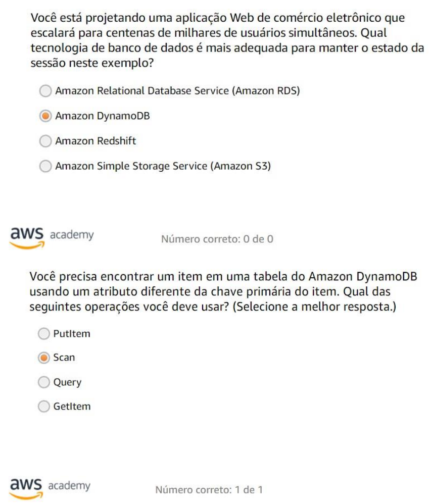The width and height of the screenshot is (430, 504).
Task: Click the 'Número correto: 0 de 0' text
Action: point(217,239)
